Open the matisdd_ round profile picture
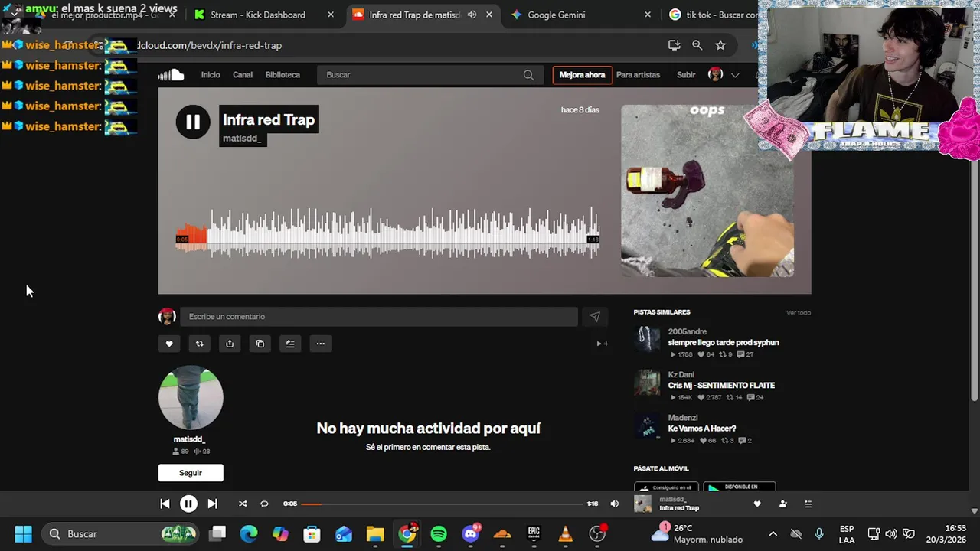Image resolution: width=980 pixels, height=551 pixels. (191, 398)
